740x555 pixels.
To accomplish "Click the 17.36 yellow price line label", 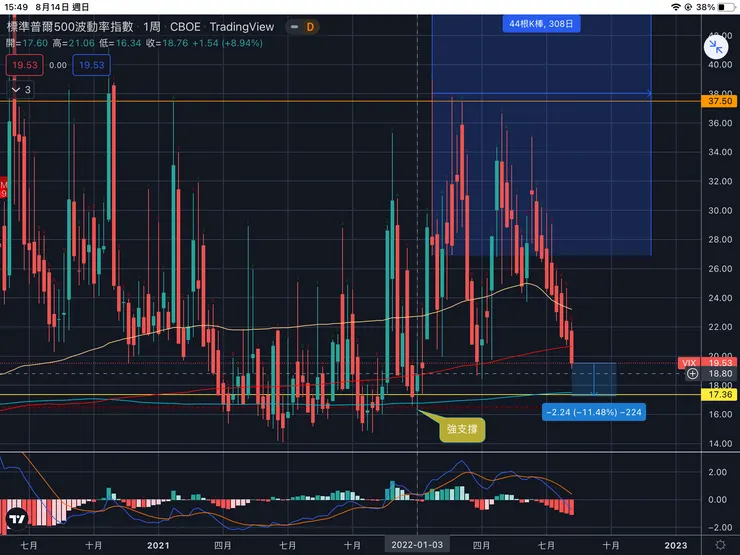I will 719,395.
